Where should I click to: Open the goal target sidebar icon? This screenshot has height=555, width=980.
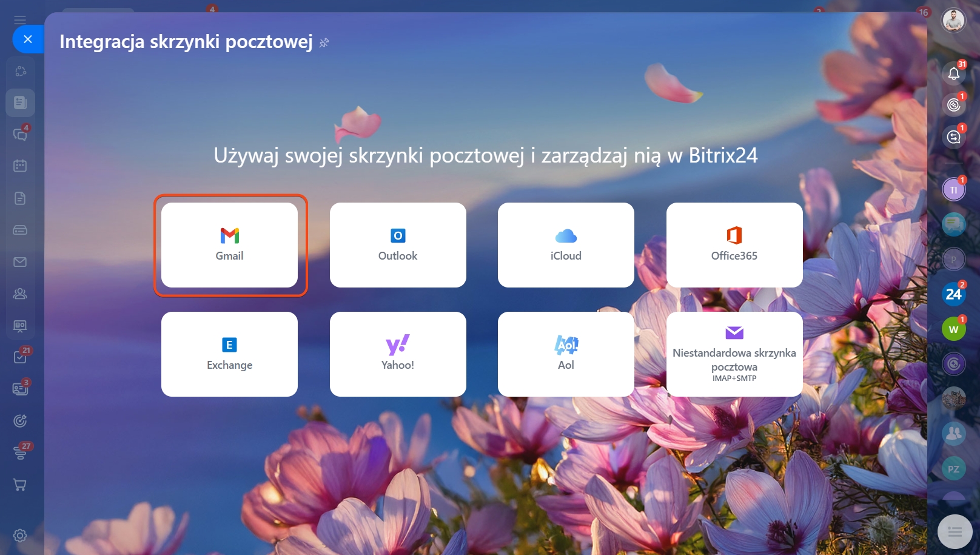click(x=20, y=421)
